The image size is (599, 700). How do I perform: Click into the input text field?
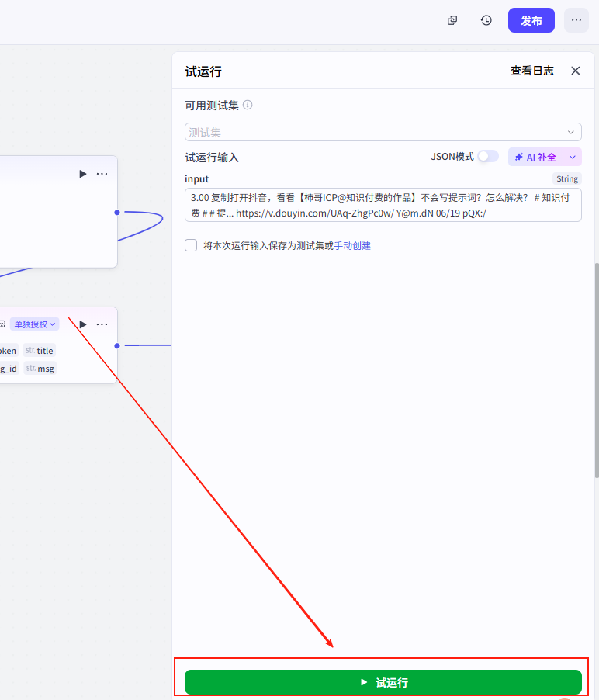coord(383,205)
